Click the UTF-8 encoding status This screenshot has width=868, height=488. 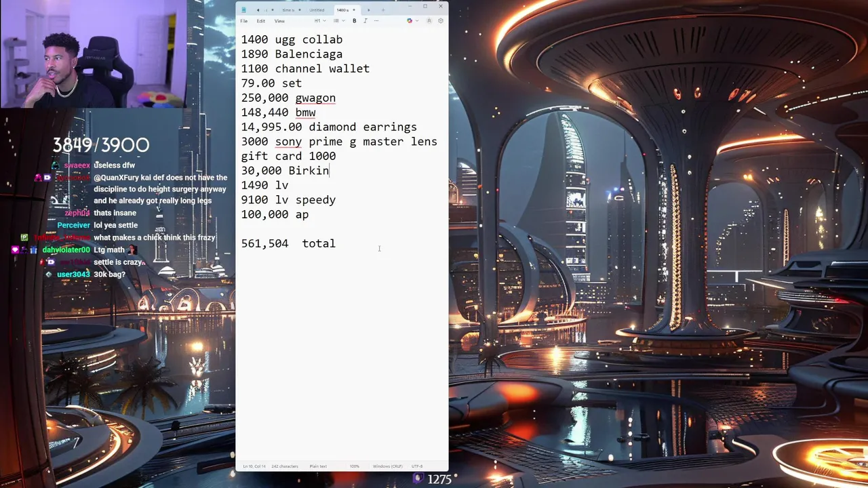coord(417,466)
